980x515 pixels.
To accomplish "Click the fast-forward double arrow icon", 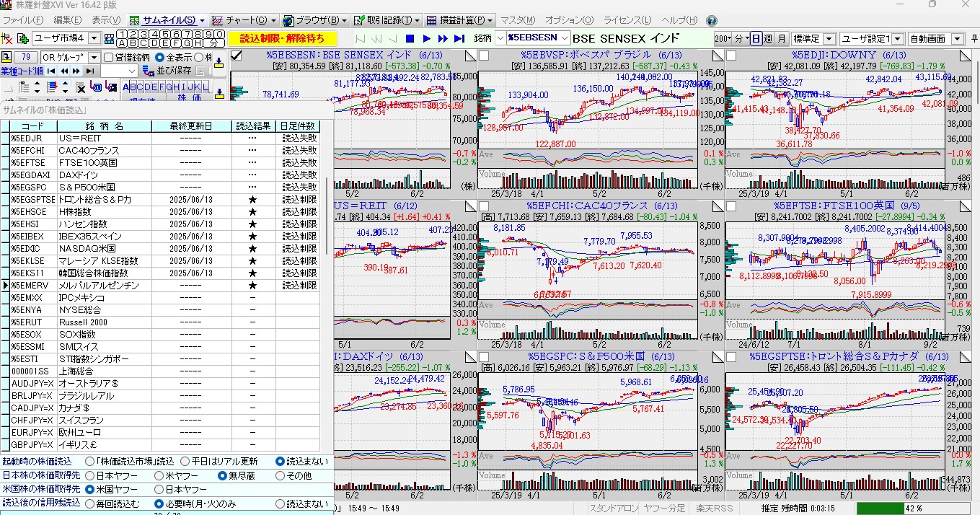I will (x=443, y=38).
